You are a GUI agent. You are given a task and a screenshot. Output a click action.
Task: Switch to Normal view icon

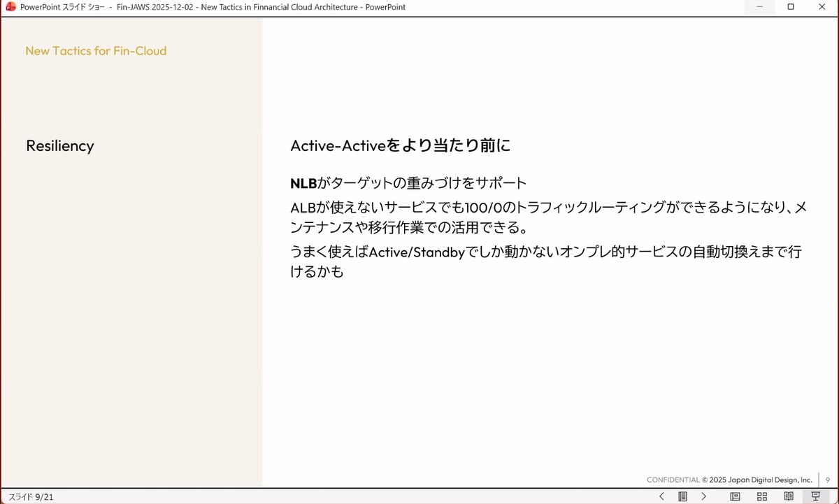coord(735,496)
